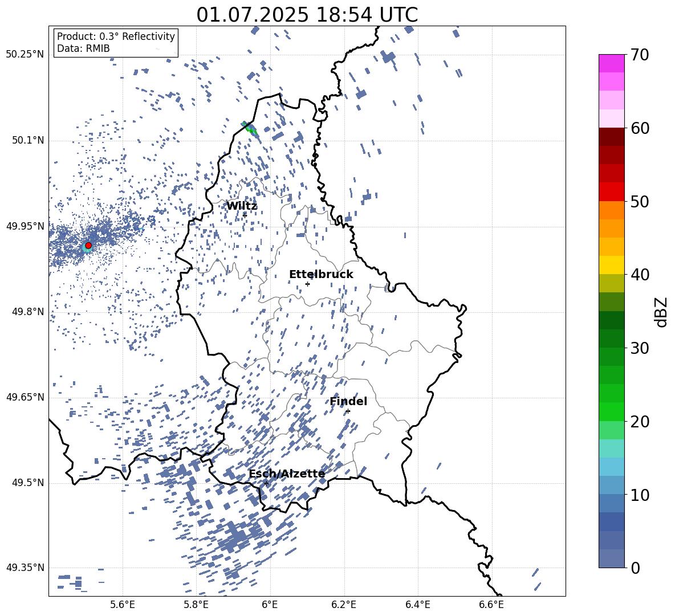
Task: Click the 6.2°E longitude label
Action: click(344, 605)
